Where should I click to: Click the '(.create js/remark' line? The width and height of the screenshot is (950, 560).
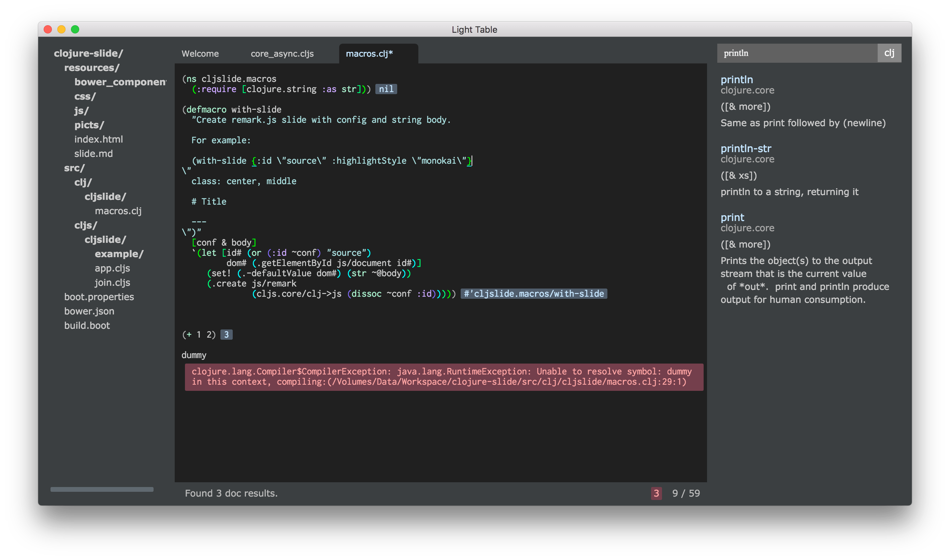coord(251,283)
